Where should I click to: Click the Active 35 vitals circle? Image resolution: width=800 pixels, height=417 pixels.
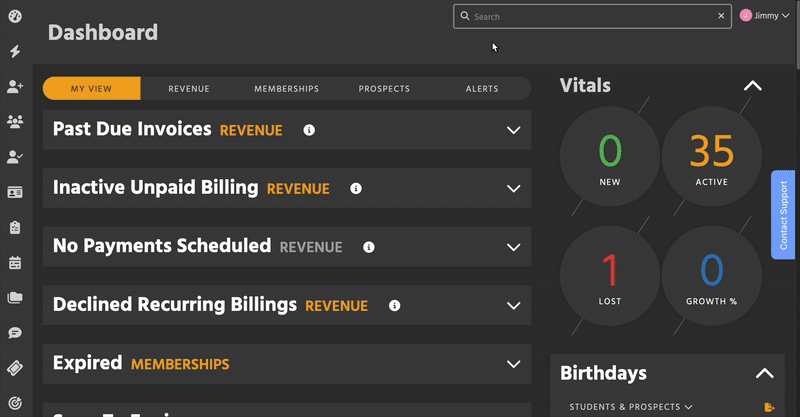click(x=712, y=157)
